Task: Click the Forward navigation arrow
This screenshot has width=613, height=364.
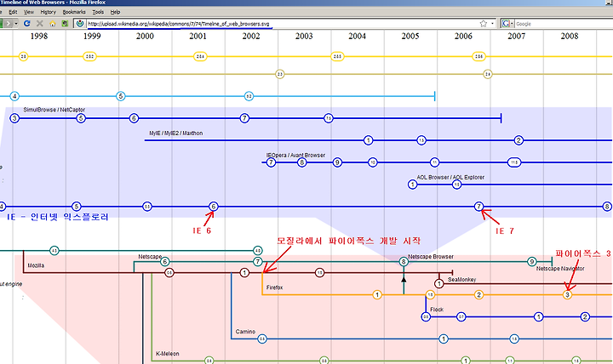Action: [8, 24]
